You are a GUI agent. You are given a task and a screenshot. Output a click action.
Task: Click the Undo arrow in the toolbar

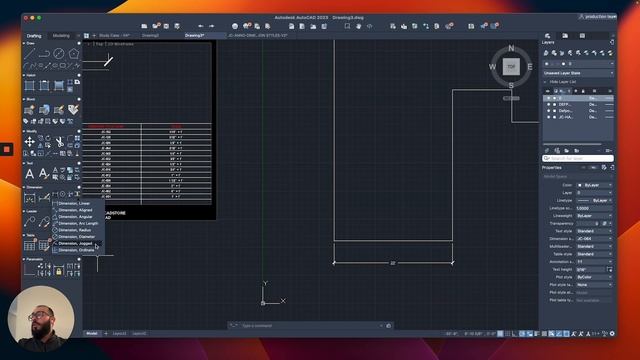(201, 26)
